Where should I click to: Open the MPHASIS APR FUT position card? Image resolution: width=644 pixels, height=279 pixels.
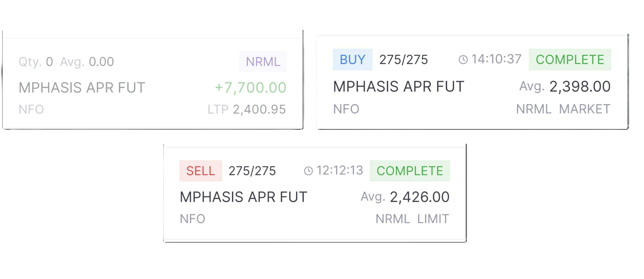pyautogui.click(x=153, y=80)
